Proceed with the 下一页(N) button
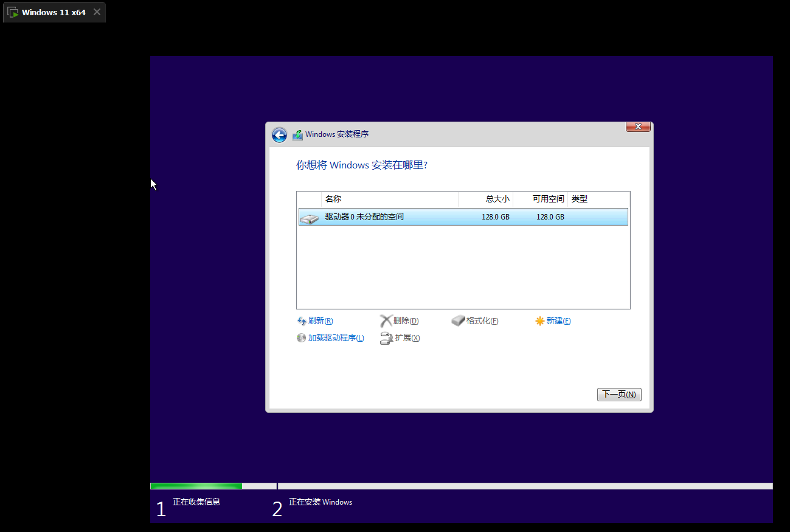Screen dimensions: 790x532 [x=619, y=395]
